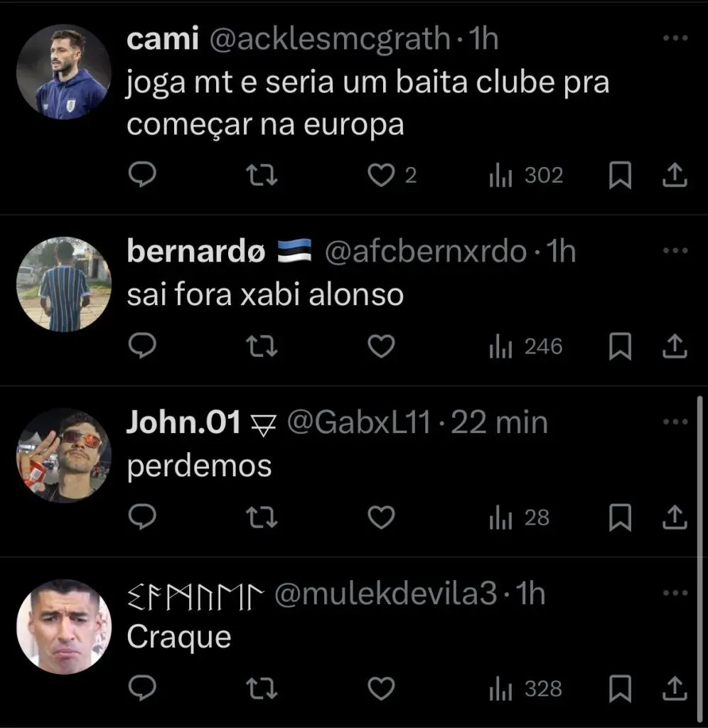Share cami's tweet

point(674,176)
